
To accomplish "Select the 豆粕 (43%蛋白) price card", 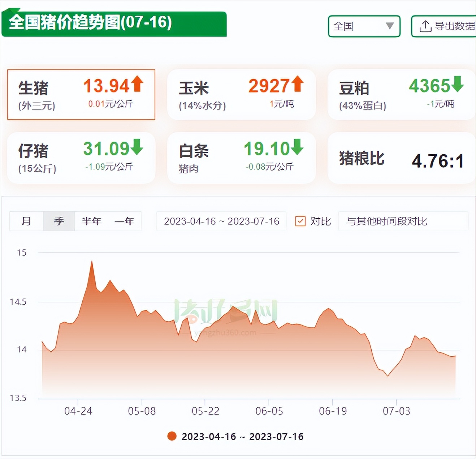I will coord(402,95).
